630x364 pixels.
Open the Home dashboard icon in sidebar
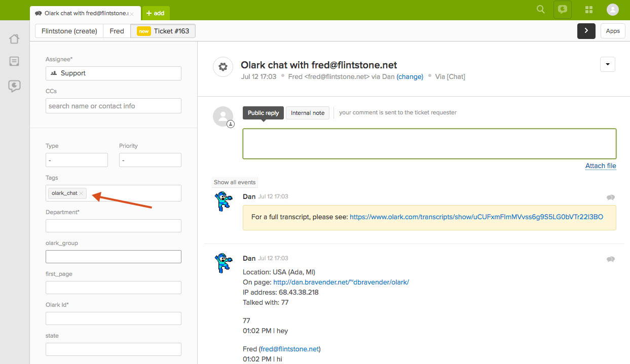point(14,39)
